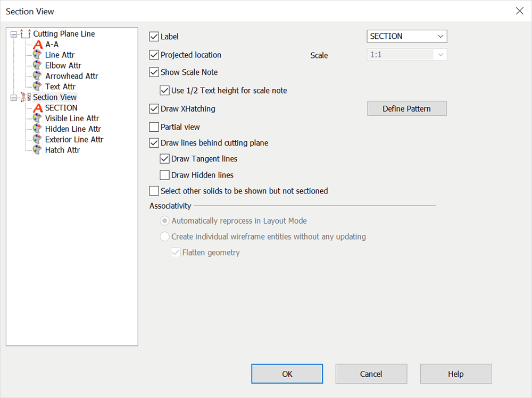Open the SECTION label dropdown
Viewport: 532px width, 398px height.
[441, 36]
